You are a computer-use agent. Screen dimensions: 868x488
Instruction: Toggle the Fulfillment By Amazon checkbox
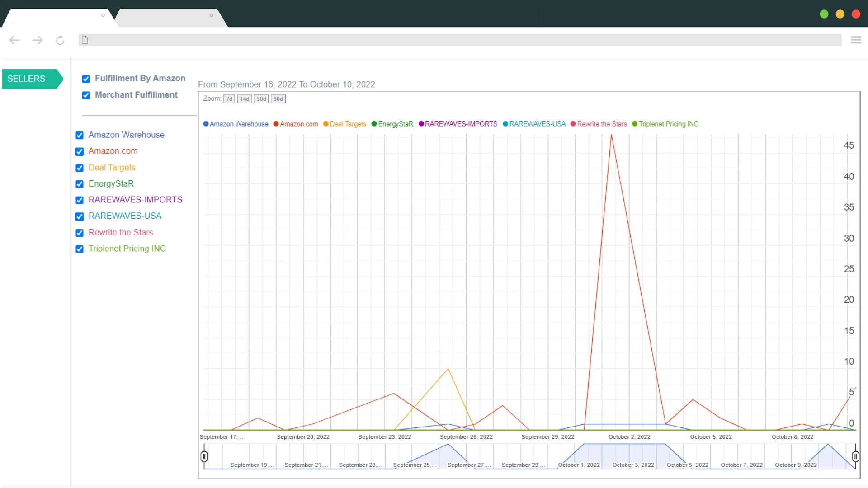86,78
